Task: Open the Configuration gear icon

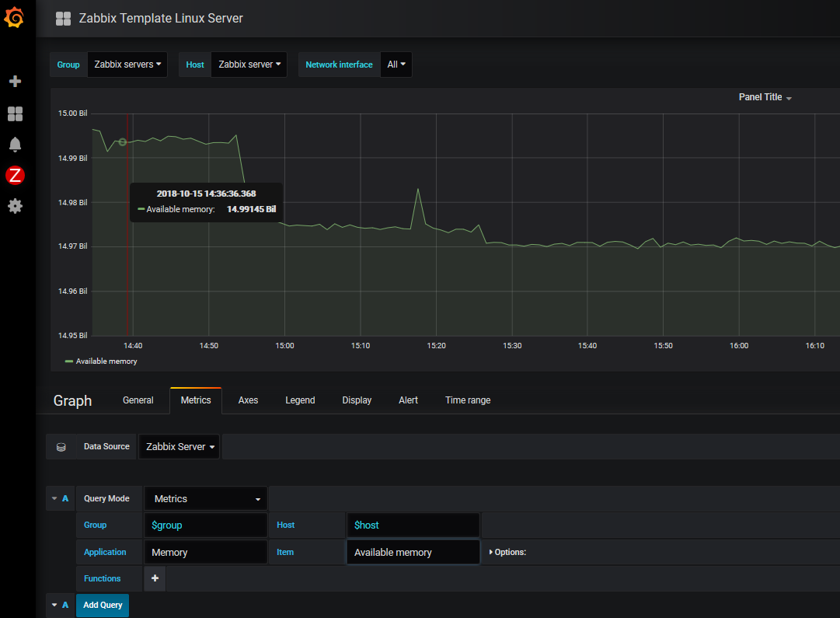Action: coord(15,206)
